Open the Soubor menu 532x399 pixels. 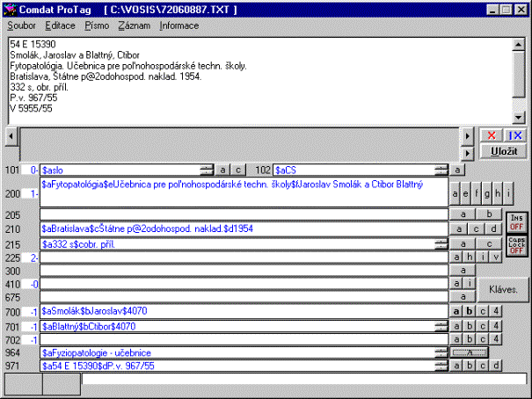point(23,25)
